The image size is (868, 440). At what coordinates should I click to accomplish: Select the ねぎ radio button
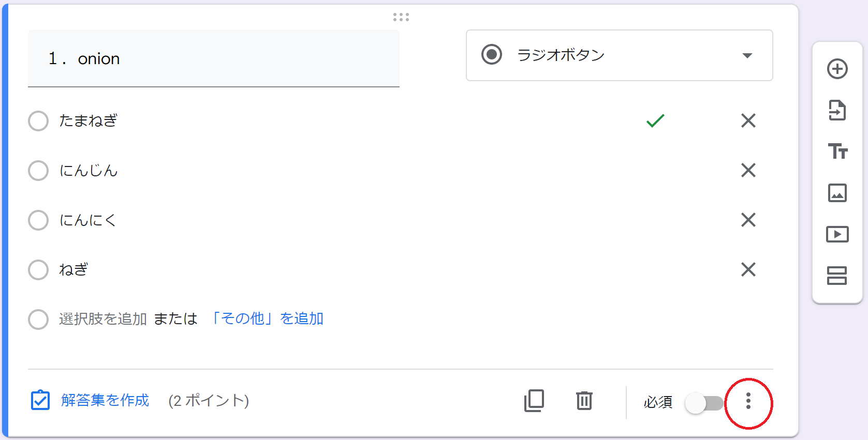click(x=38, y=270)
